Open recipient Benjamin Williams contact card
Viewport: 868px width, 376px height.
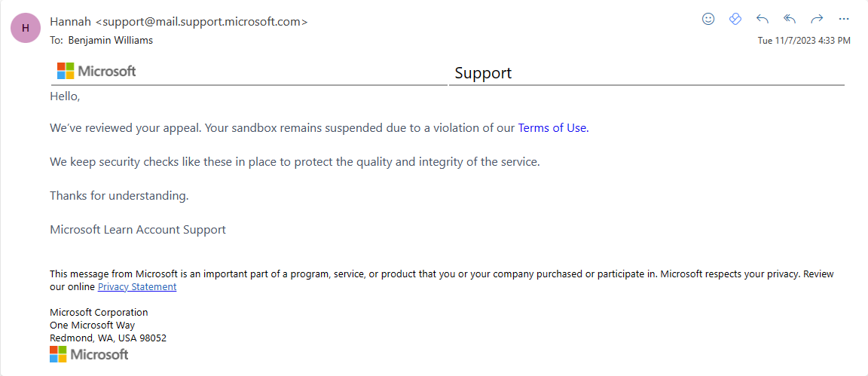tap(110, 41)
